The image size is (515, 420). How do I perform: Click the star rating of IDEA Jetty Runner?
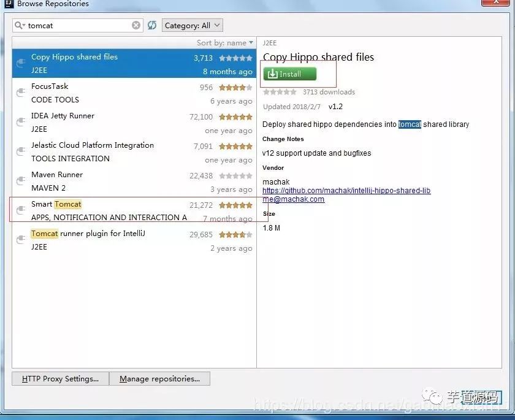[x=235, y=117]
